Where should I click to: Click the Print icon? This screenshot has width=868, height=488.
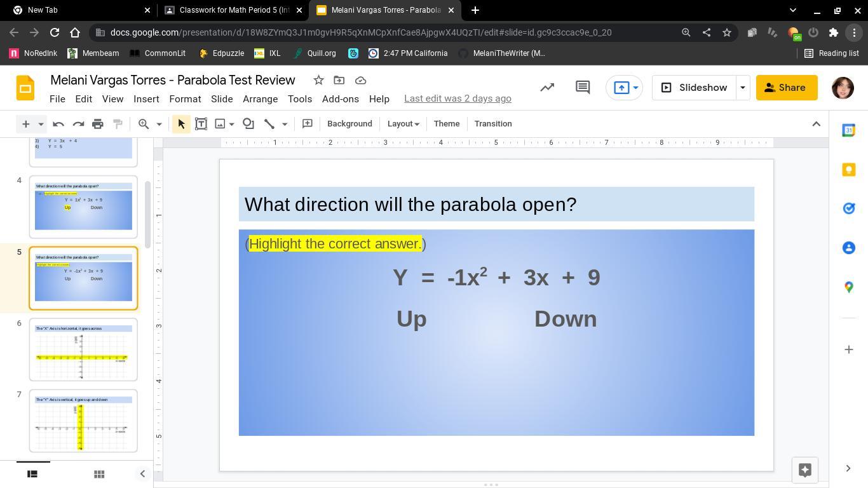pos(97,124)
